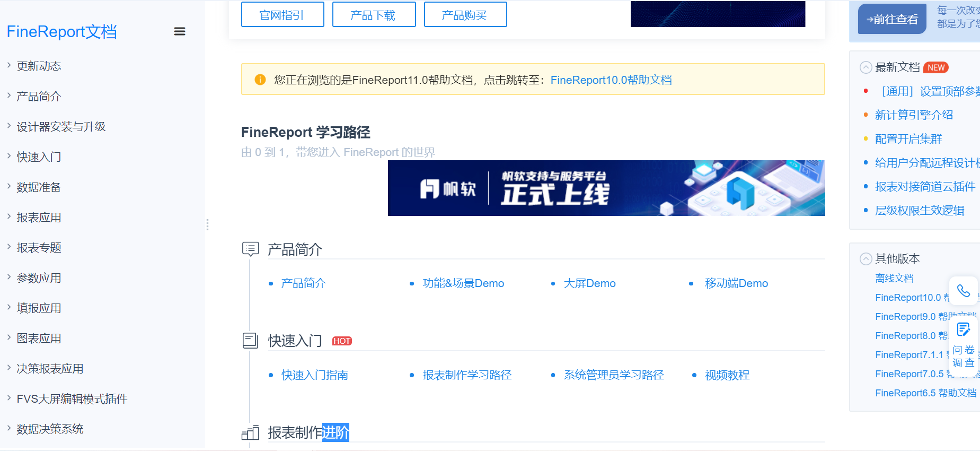Click the 产品下载 button
This screenshot has width=980, height=451.
coord(374,15)
